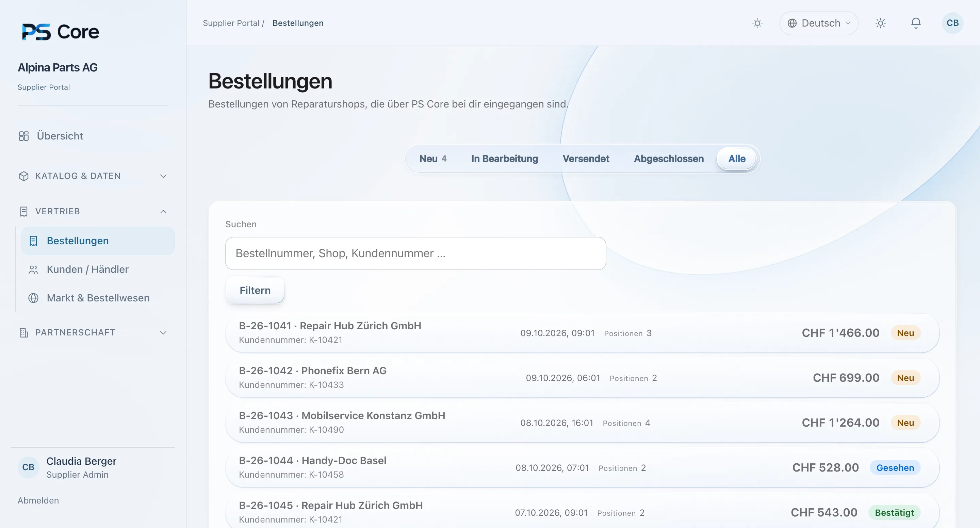Click the Filtern button

tap(255, 290)
